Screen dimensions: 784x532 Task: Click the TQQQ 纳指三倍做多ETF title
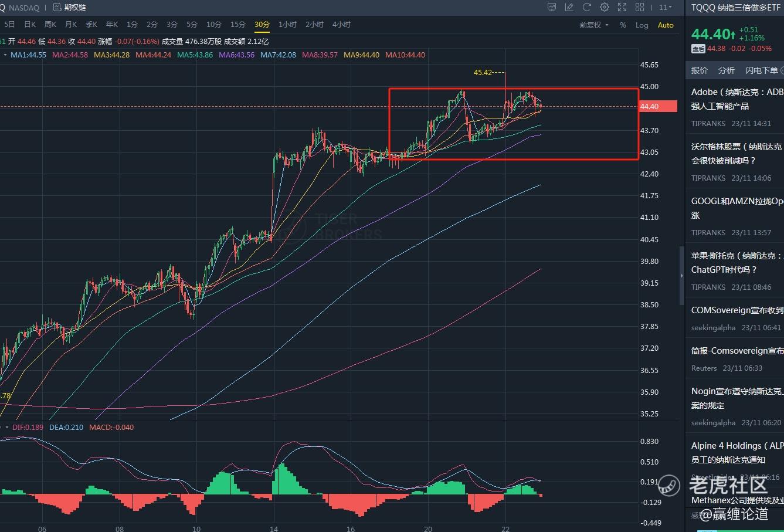[x=735, y=8]
